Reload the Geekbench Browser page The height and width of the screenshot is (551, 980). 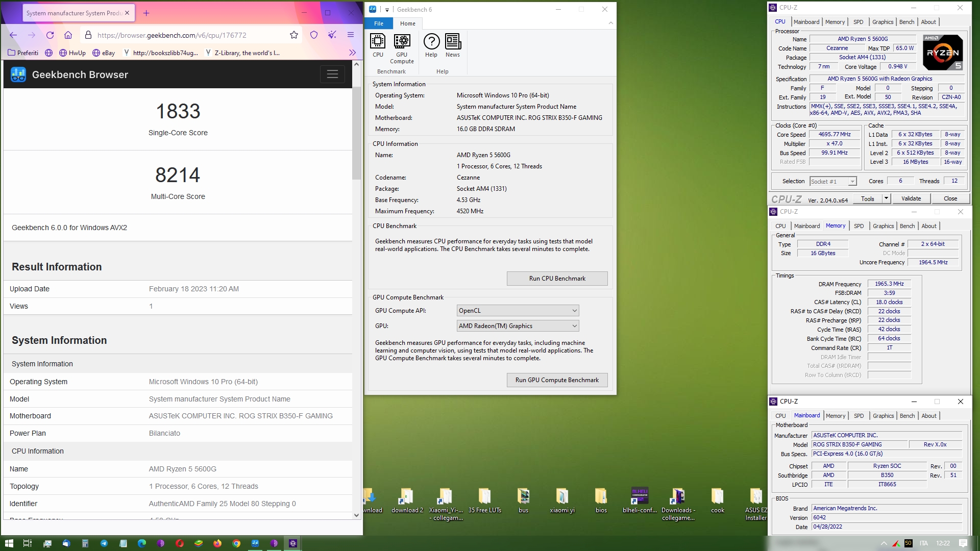click(x=50, y=35)
